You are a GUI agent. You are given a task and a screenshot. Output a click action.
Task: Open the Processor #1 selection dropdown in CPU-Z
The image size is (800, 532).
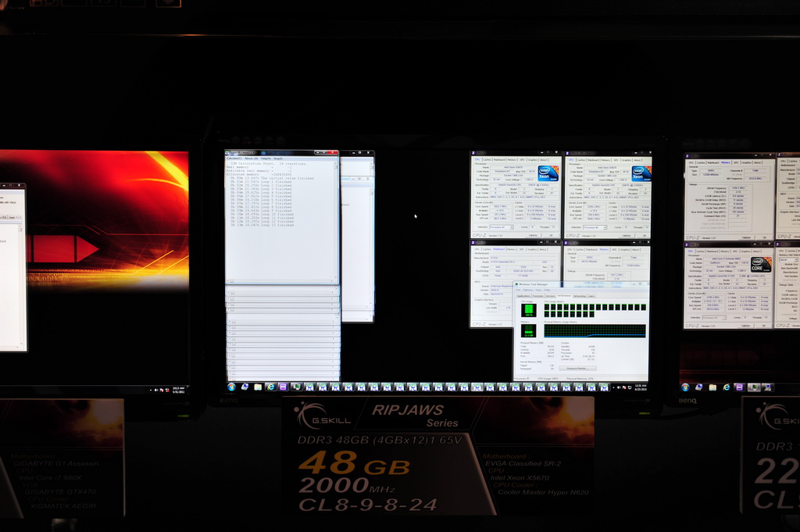(501, 227)
